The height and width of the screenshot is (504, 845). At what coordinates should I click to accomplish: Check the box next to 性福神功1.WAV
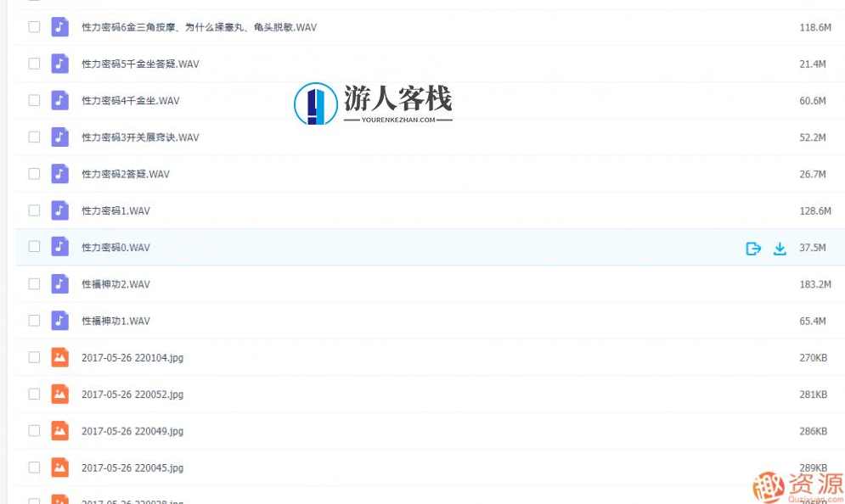pyautogui.click(x=34, y=321)
